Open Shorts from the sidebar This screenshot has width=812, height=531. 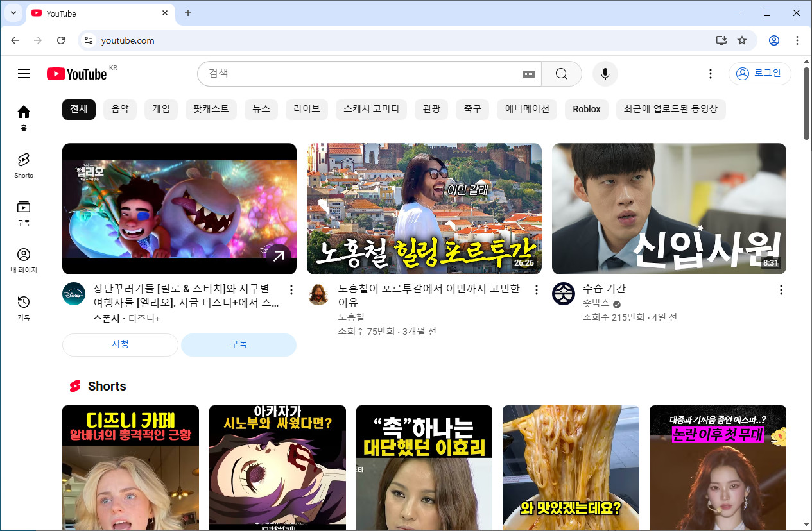click(x=23, y=165)
